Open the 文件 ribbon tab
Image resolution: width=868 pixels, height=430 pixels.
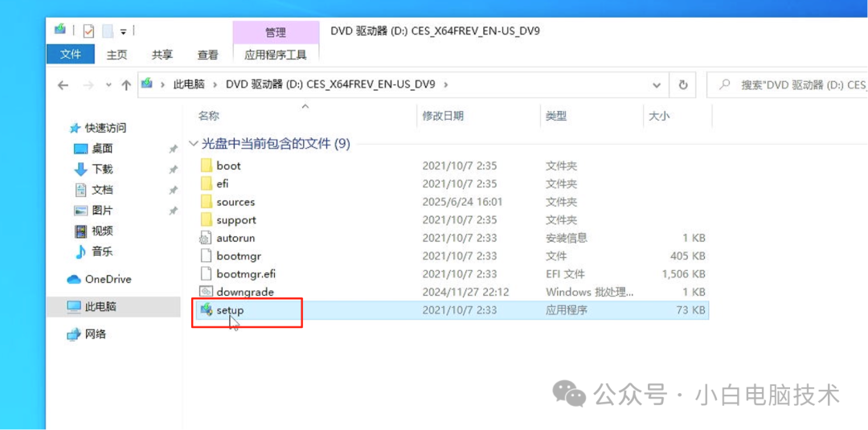click(x=70, y=54)
